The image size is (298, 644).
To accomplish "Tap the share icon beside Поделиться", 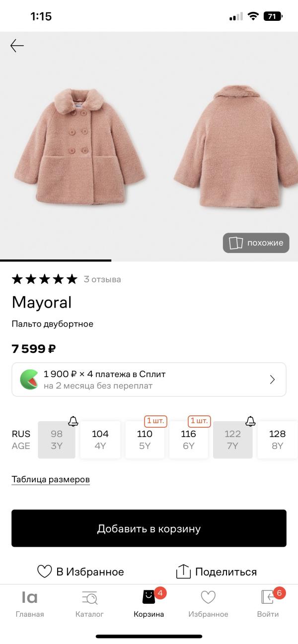I will pos(183,572).
